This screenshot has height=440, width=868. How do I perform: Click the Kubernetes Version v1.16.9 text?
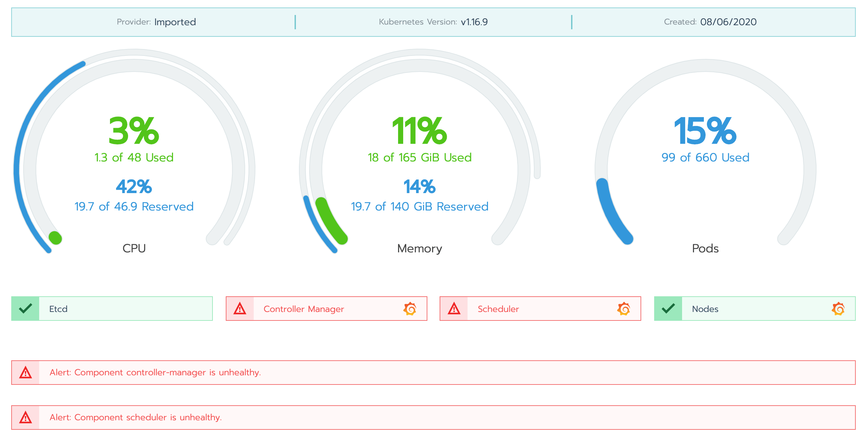(474, 22)
